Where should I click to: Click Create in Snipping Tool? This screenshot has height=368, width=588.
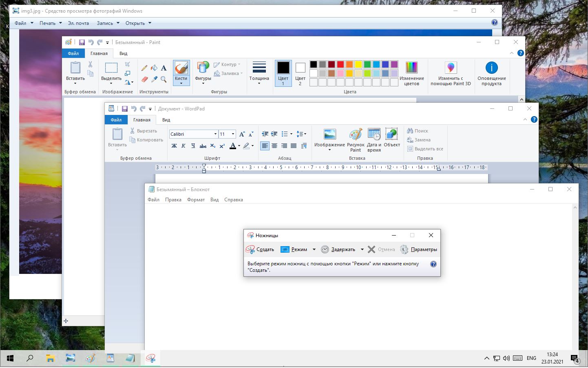point(260,249)
